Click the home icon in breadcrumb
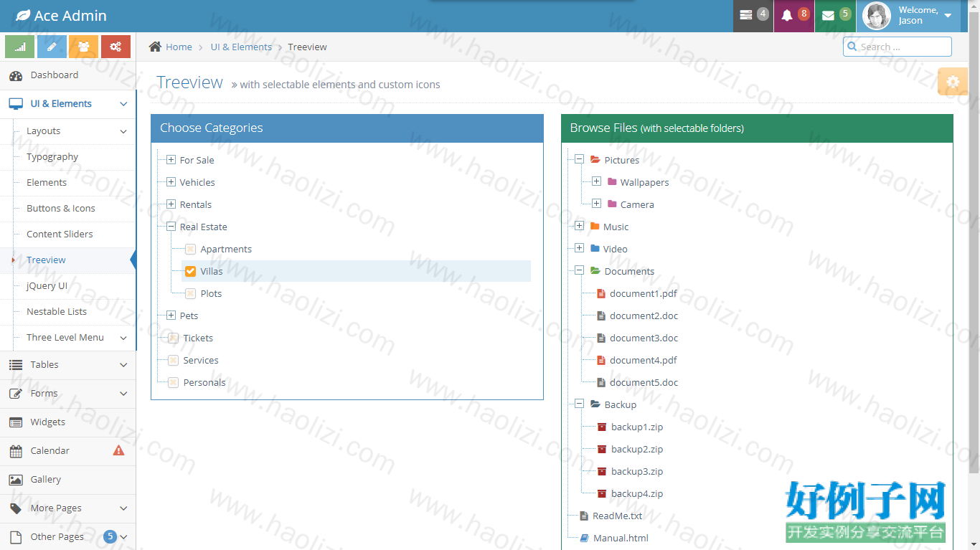980x550 pixels. [x=155, y=47]
